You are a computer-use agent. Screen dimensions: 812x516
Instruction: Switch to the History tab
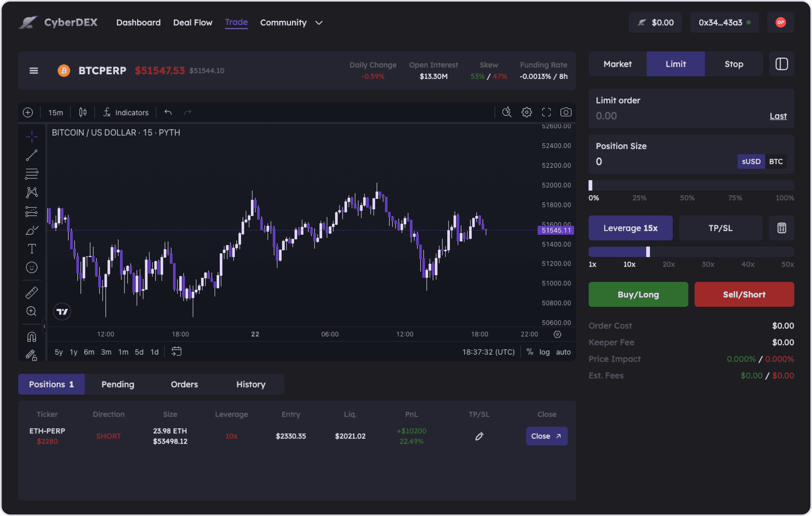coord(251,384)
